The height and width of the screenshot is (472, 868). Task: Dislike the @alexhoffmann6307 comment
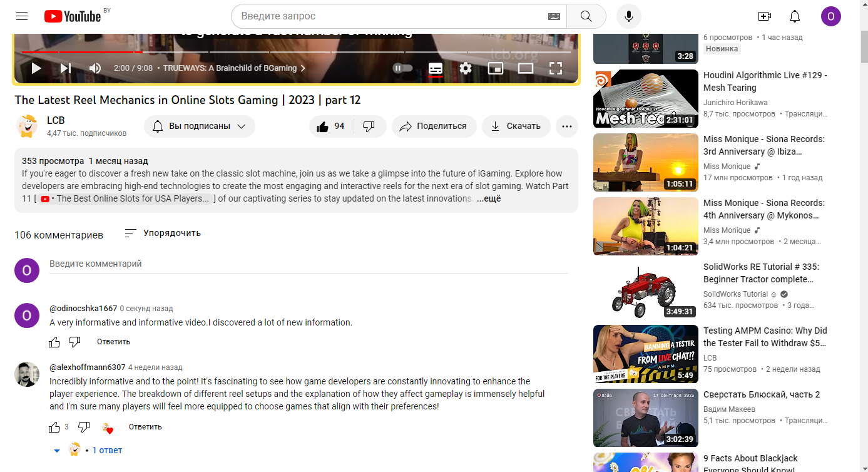84,427
